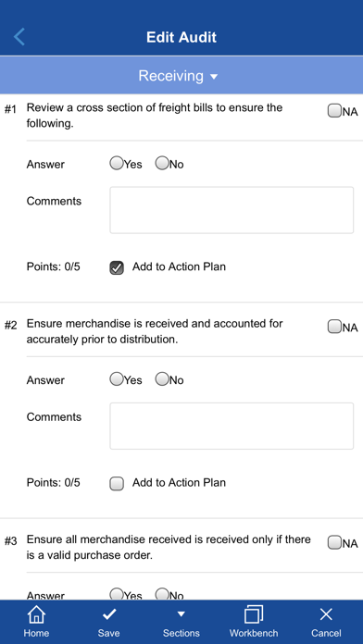Screen dimensions: 363x644
Task: Cancel editing with the X icon
Action: pyautogui.click(x=326, y=622)
